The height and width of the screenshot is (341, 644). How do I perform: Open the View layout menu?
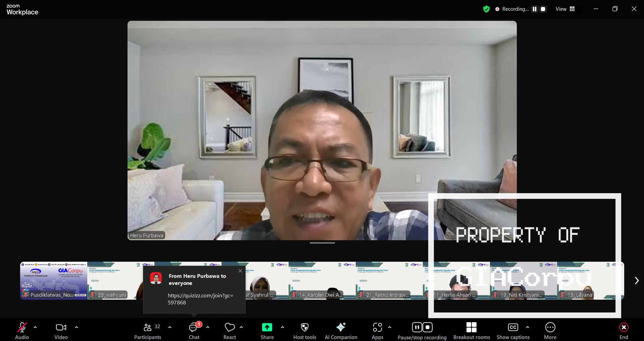(x=565, y=9)
